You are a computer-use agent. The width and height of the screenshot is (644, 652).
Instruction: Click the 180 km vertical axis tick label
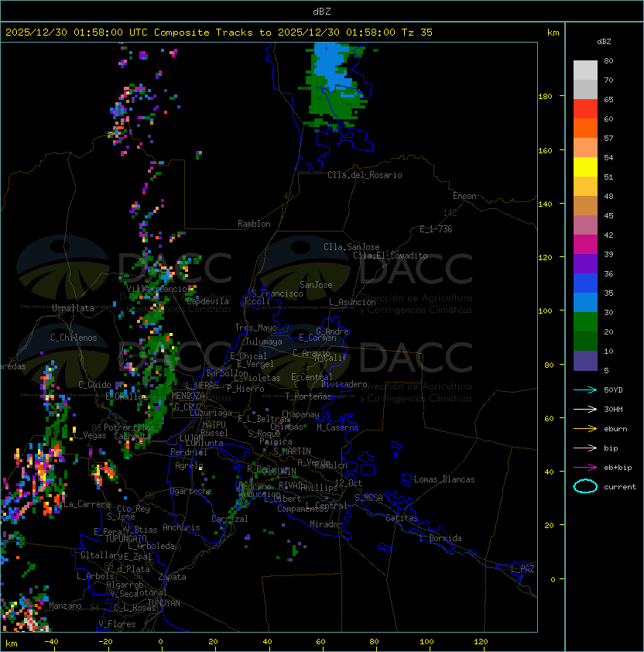[545, 97]
